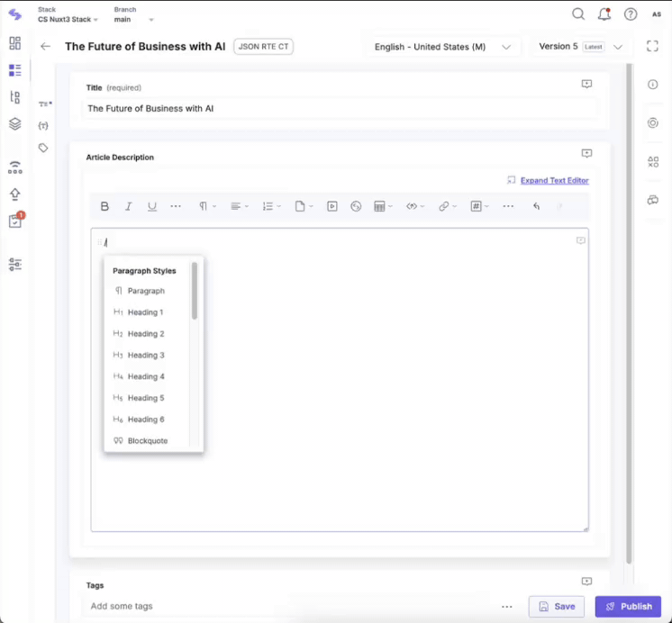Viewport: 672px width, 623px height.
Task: Add comment on Article Description field
Action: pos(586,153)
